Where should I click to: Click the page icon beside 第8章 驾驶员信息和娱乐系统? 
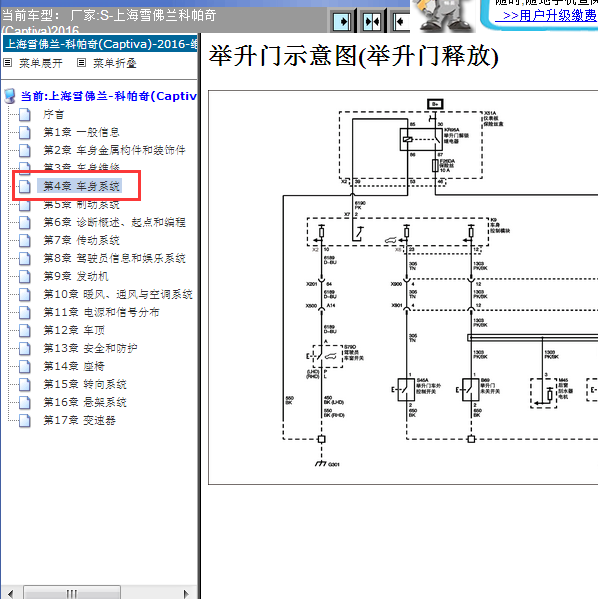25,258
